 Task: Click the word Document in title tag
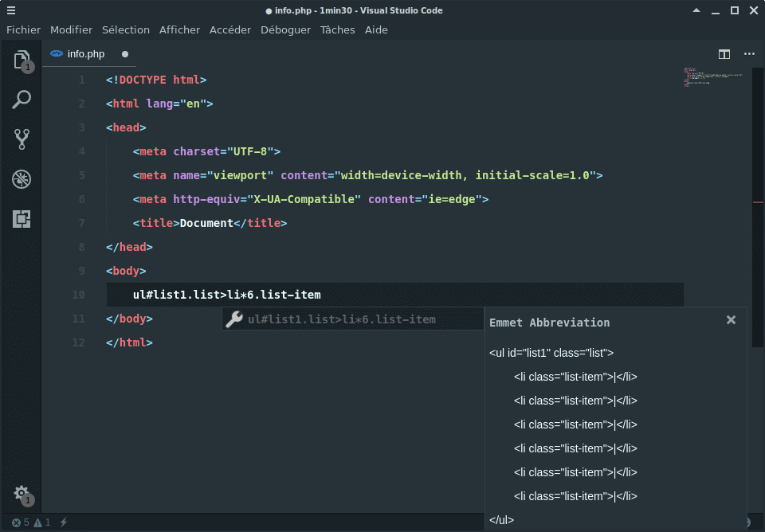206,223
